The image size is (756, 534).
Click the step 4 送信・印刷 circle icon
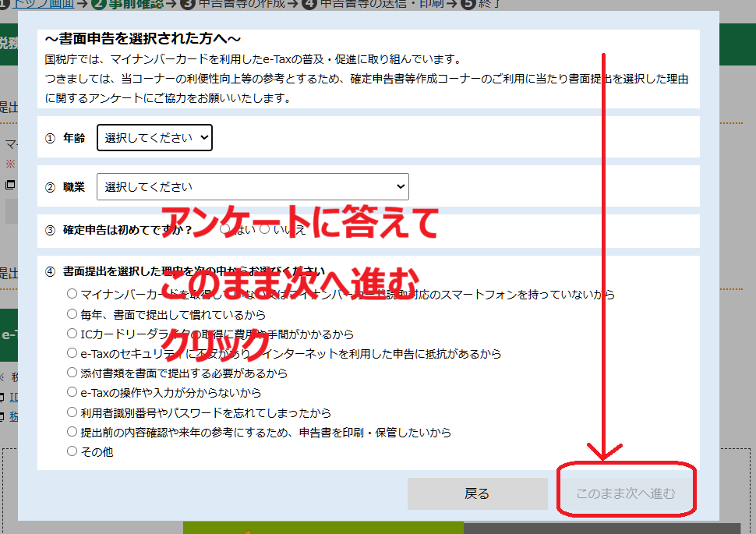pos(309,3)
